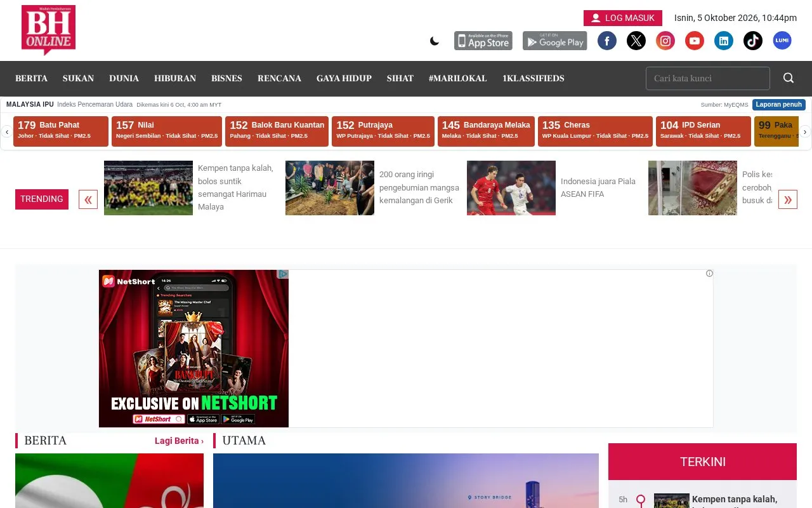Open the Indonesia juara Piala ASEAN FIFA story

pos(598,187)
